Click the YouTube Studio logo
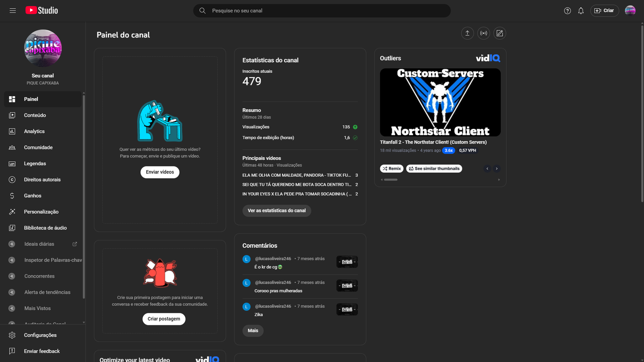Screen dimensions: 644x362 (42, 10)
